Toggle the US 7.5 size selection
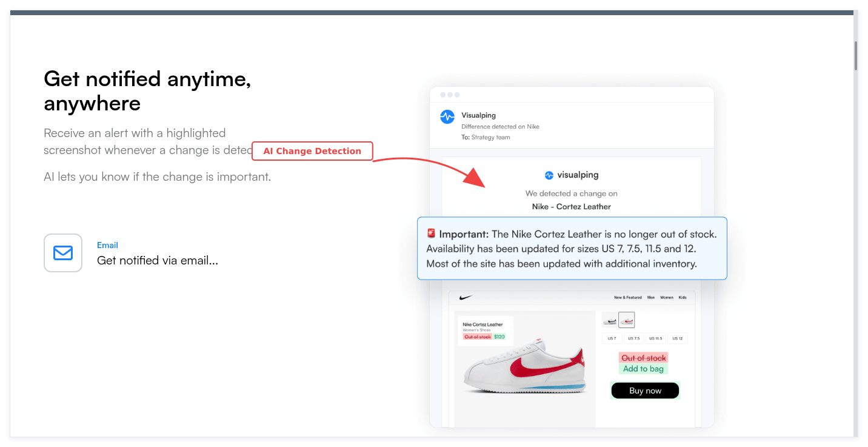This screenshot has width=868, height=447. tap(634, 338)
